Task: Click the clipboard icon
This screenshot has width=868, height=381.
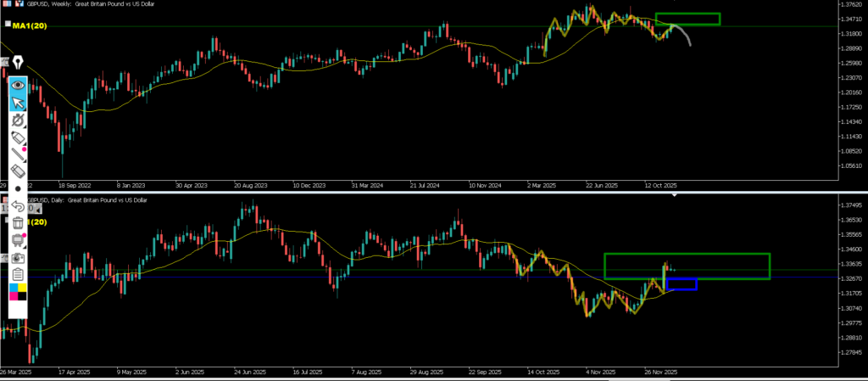Action: [18, 274]
